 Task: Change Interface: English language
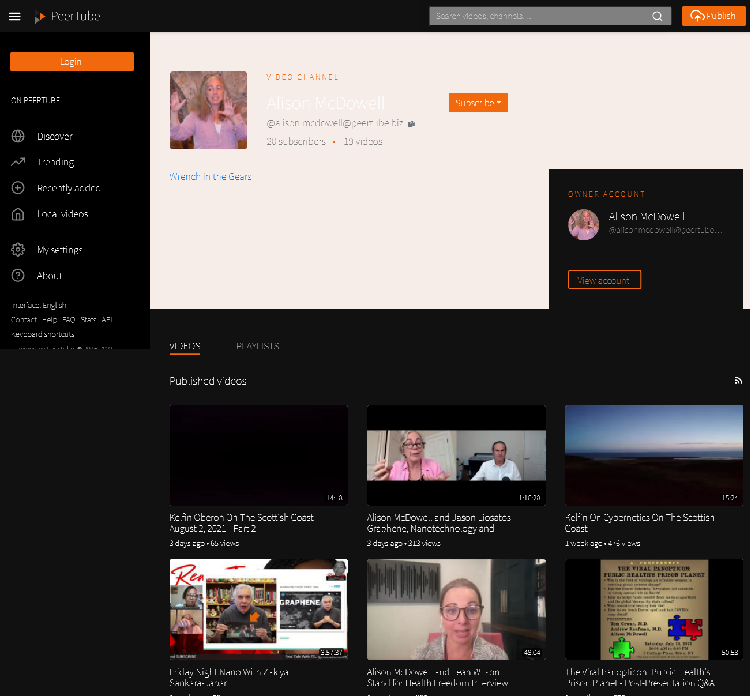click(x=38, y=305)
